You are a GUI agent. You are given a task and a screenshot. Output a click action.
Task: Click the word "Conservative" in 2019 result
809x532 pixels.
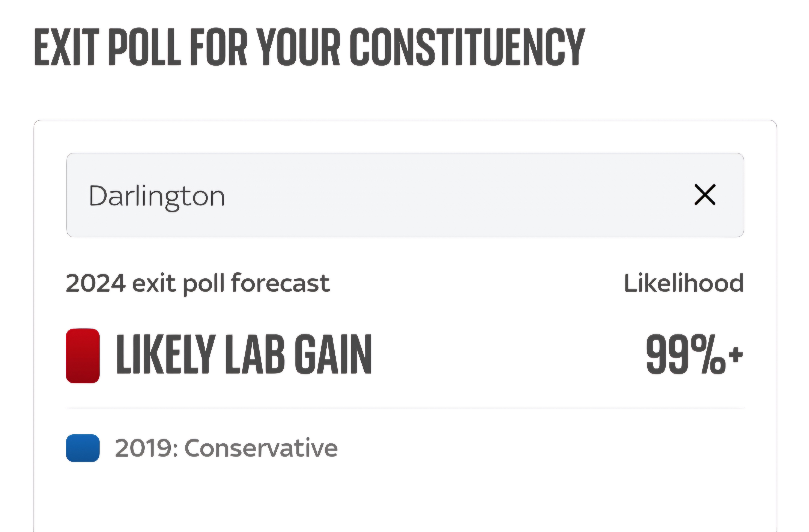pos(261,448)
